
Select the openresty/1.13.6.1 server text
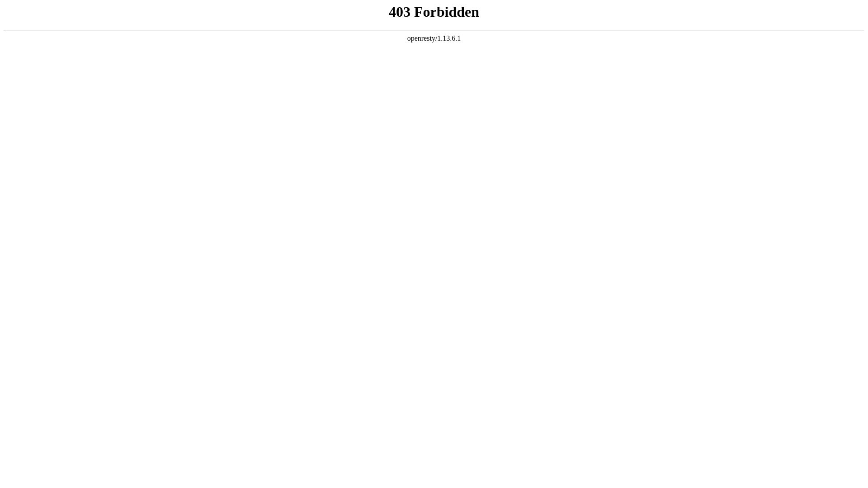(434, 38)
